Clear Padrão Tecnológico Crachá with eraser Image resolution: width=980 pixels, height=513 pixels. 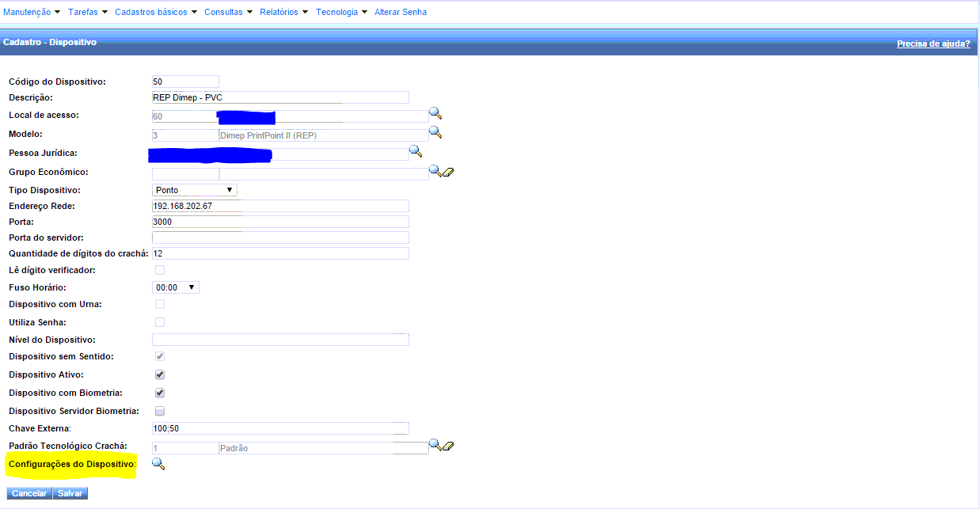[448, 446]
